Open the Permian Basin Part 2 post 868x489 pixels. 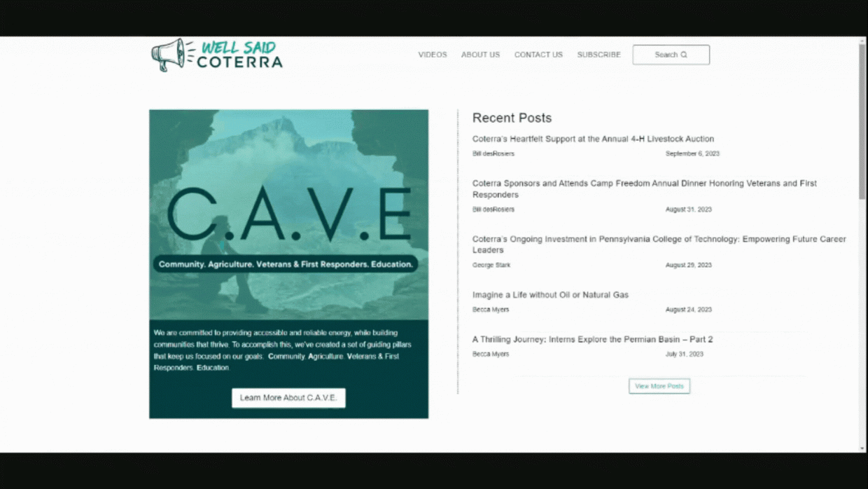point(592,340)
